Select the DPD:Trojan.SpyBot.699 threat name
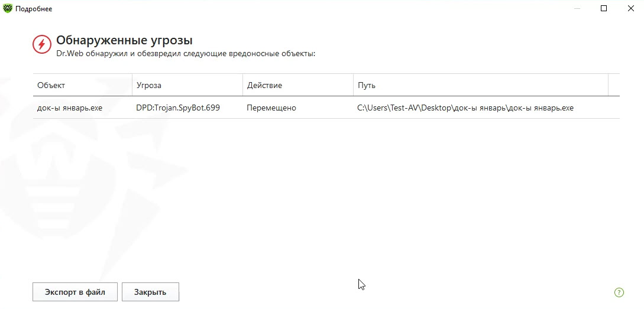The width and height of the screenshot is (644, 309). pos(178,108)
